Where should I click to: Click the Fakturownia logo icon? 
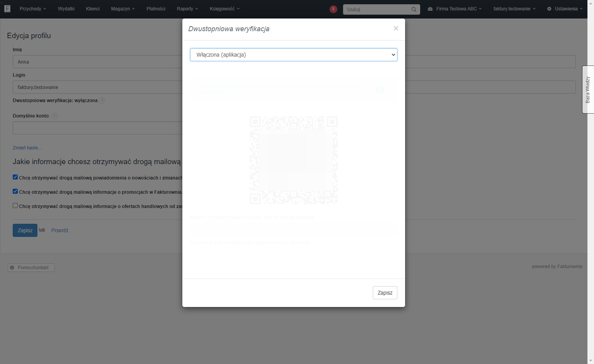click(x=7, y=8)
